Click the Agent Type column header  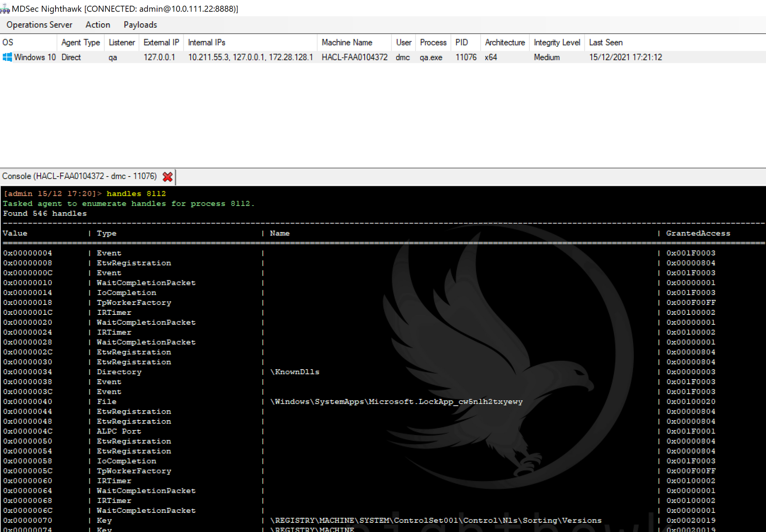(80, 42)
